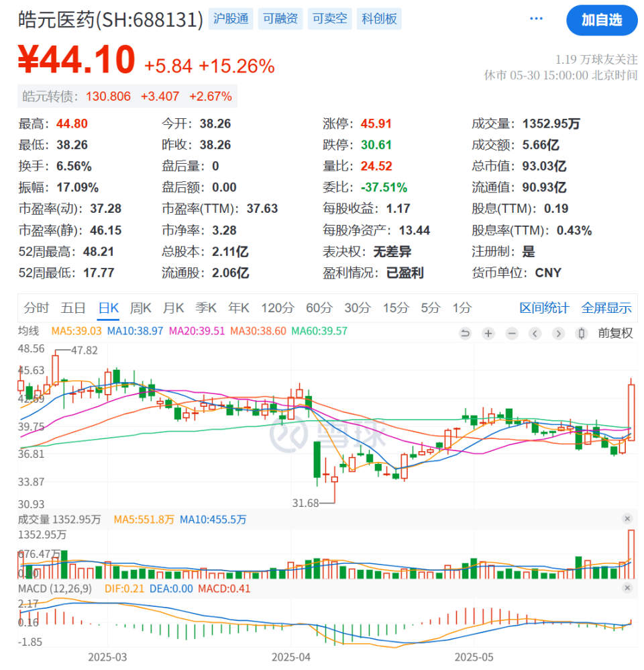
Task: Click the 委比 value -37.51%
Action: pos(384,187)
